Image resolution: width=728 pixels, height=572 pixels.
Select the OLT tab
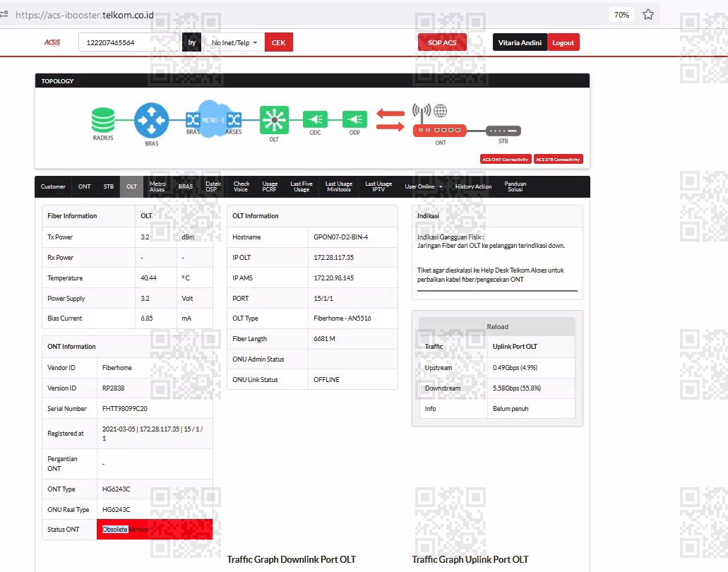(x=131, y=186)
